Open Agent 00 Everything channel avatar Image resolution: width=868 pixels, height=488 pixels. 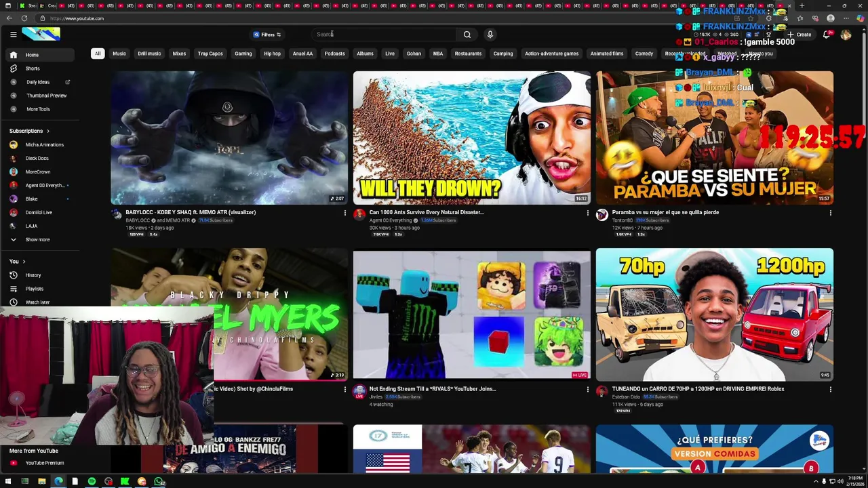(x=359, y=215)
